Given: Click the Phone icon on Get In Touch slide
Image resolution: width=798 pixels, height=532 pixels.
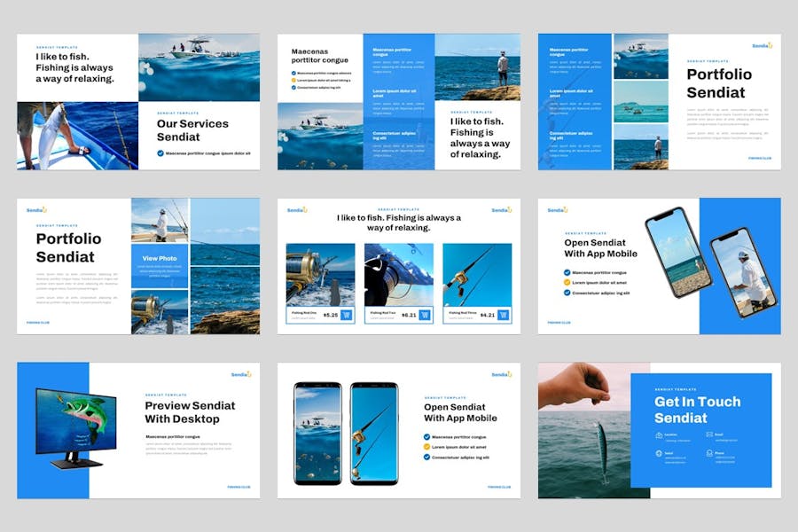Looking at the screenshot, I should point(709,452).
